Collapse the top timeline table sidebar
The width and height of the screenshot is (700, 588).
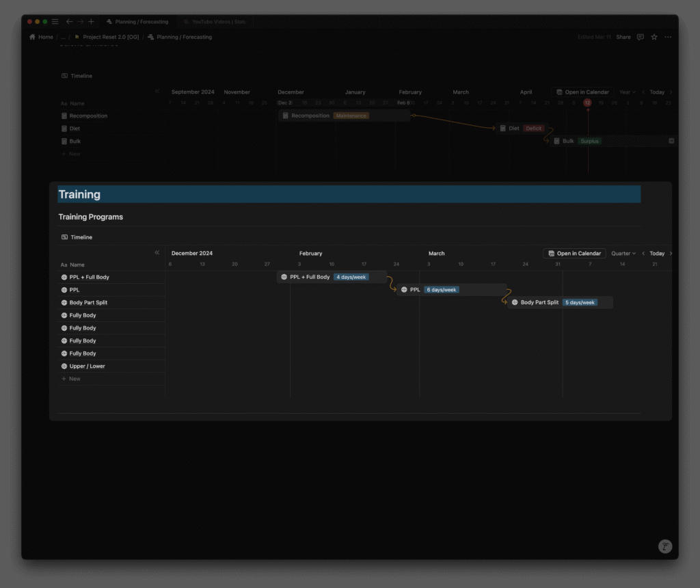(157, 92)
